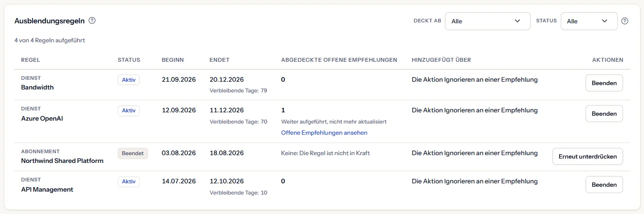Click the Ausblendungsregeln heading
The image size is (644, 214).
[x=50, y=21]
